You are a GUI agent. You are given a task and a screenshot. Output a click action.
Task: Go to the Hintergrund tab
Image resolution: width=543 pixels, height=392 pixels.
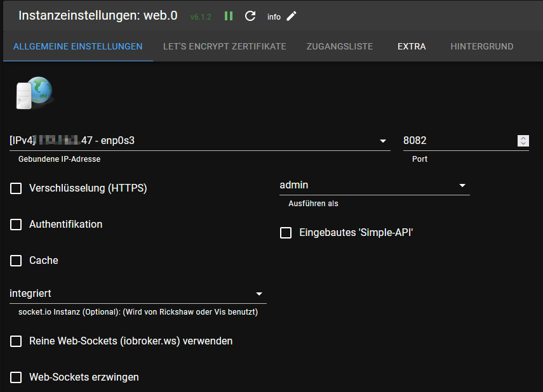(x=481, y=46)
